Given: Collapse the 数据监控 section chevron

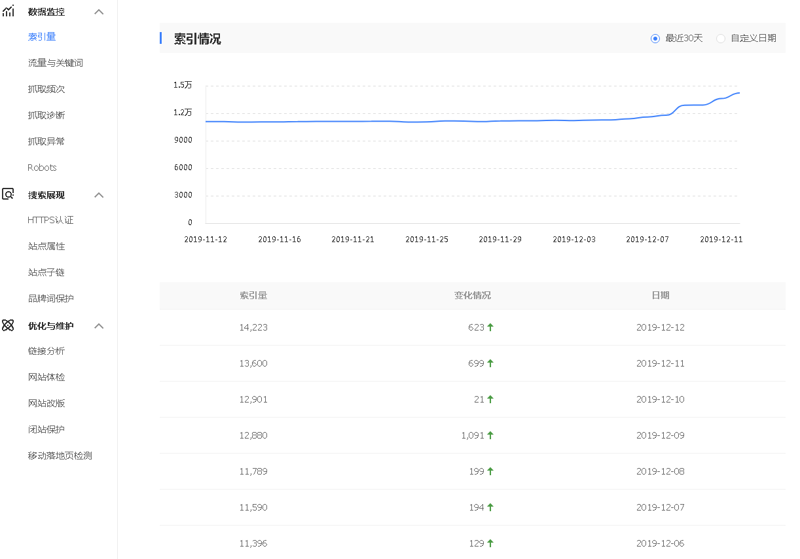Looking at the screenshot, I should (x=99, y=12).
